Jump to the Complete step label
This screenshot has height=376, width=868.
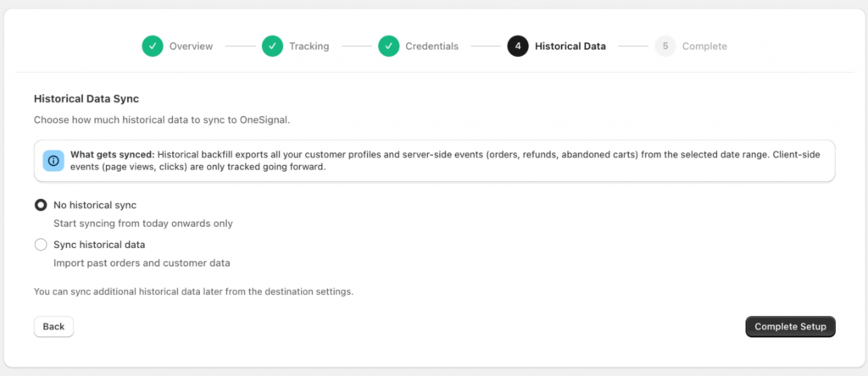[x=704, y=47]
